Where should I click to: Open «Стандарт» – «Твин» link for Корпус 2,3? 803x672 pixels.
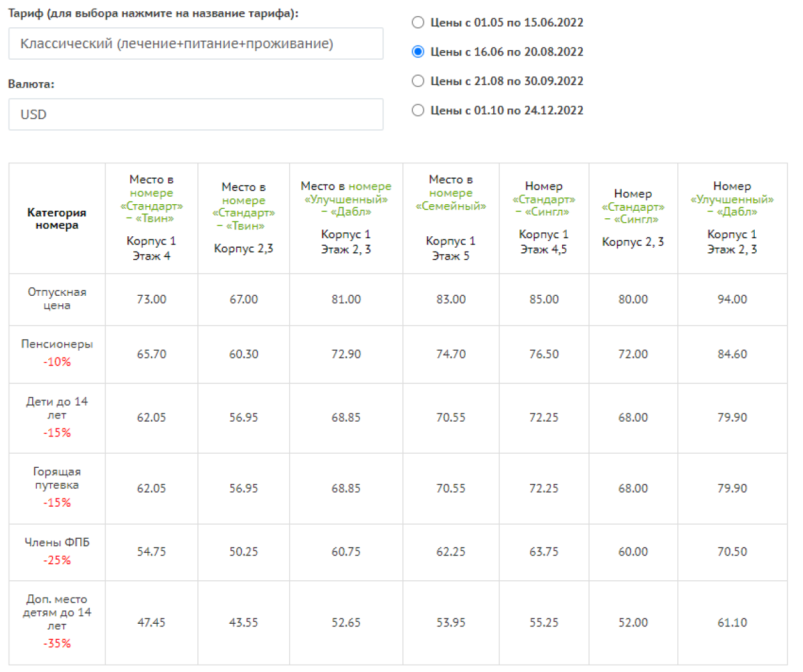point(244,213)
